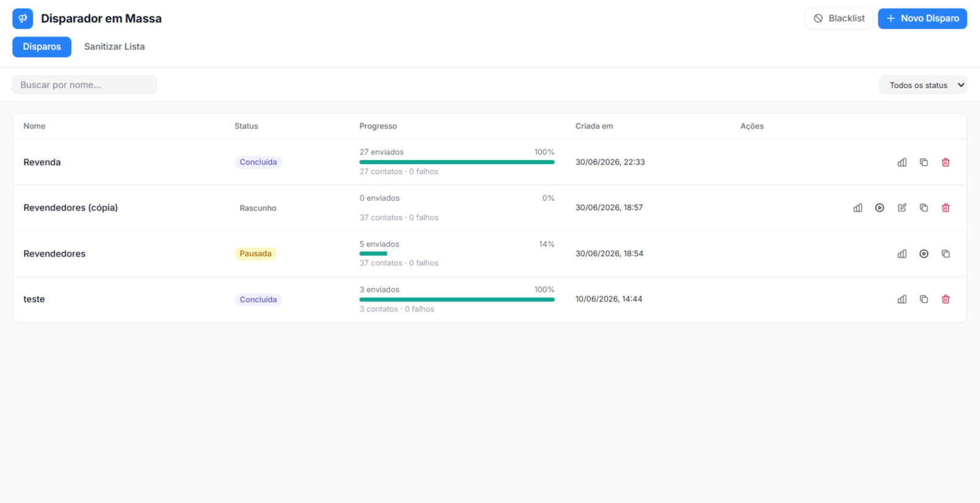Duplicate the paused Revendedores campaign

[946, 254]
